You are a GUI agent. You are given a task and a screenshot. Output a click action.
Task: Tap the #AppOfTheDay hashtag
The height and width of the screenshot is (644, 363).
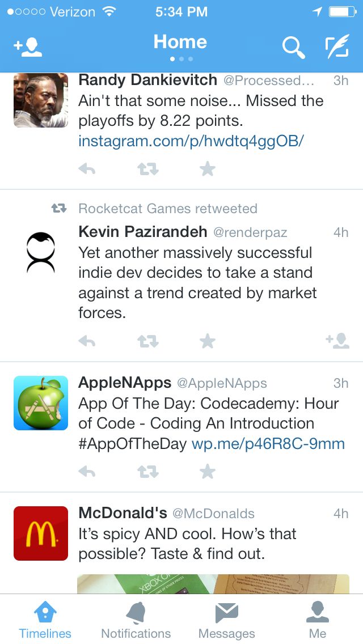click(x=132, y=444)
